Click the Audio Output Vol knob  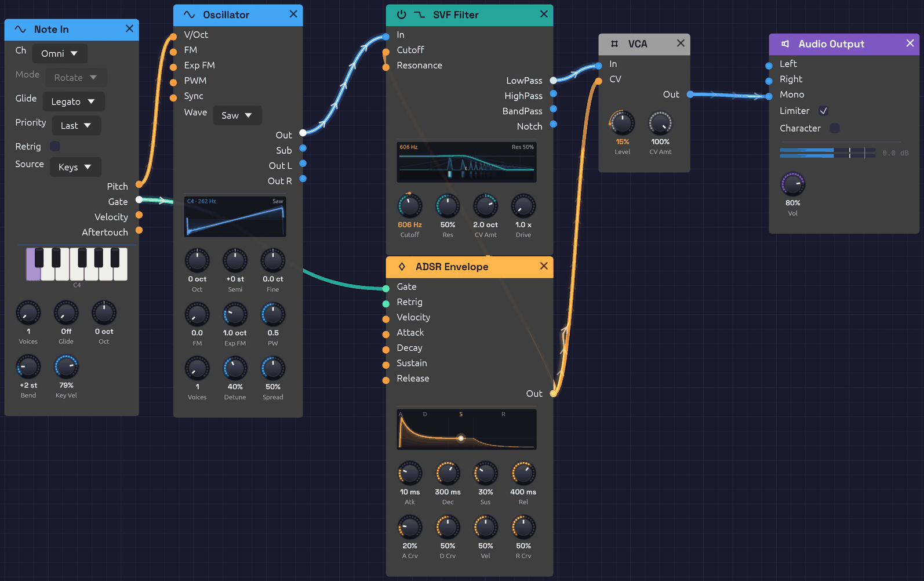(x=792, y=184)
